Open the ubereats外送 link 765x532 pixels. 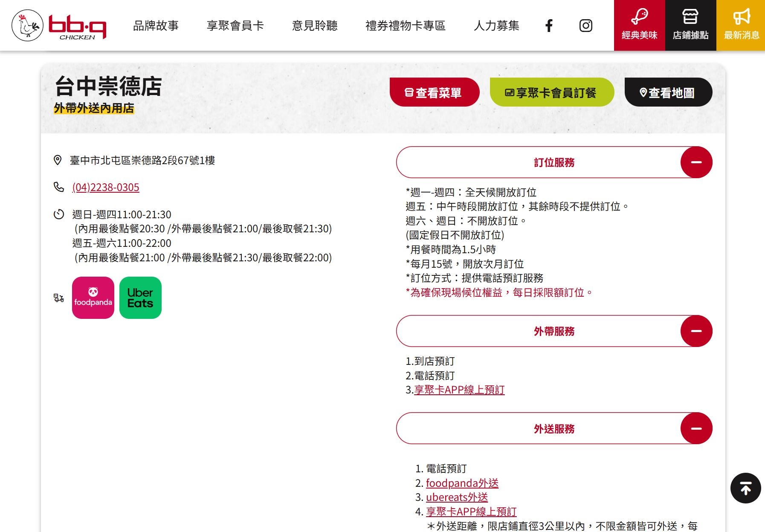point(457,497)
